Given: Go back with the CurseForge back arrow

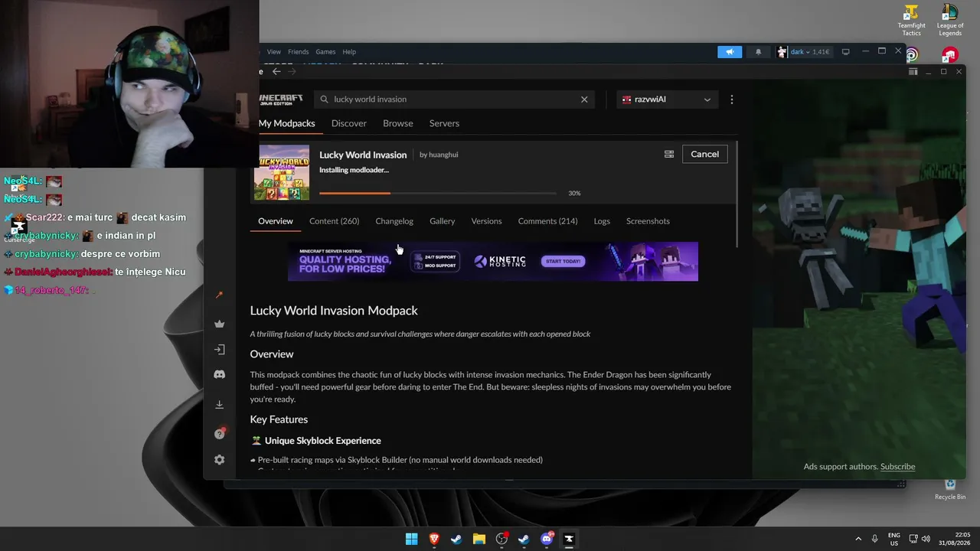Looking at the screenshot, I should (276, 72).
